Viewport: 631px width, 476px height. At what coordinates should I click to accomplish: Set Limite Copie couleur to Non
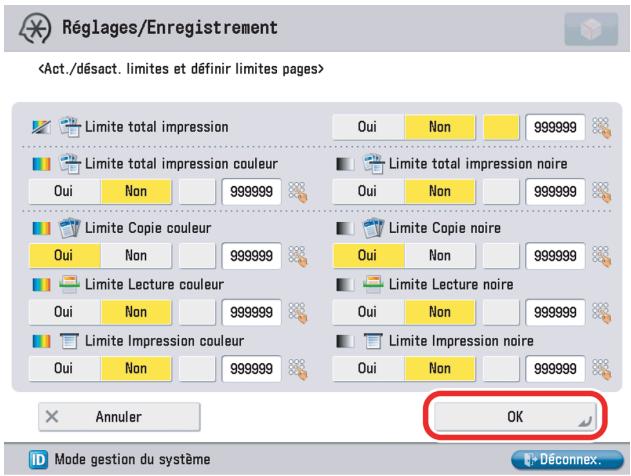pyautogui.click(x=136, y=256)
